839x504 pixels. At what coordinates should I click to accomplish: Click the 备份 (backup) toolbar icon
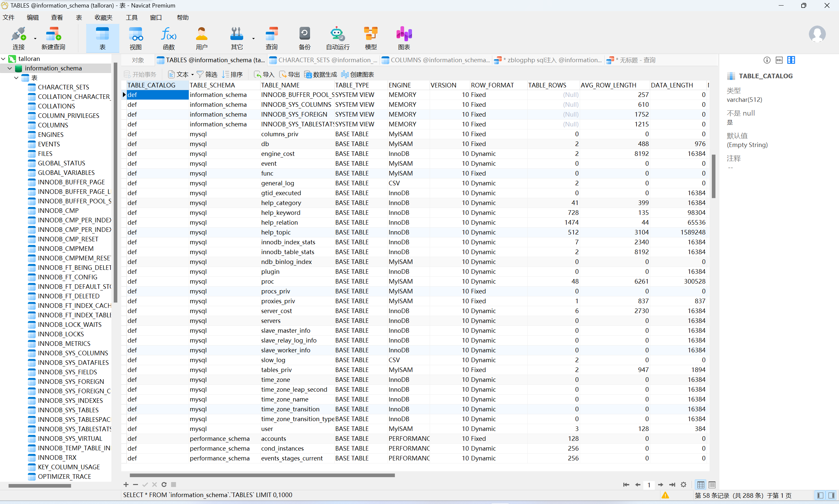(304, 38)
